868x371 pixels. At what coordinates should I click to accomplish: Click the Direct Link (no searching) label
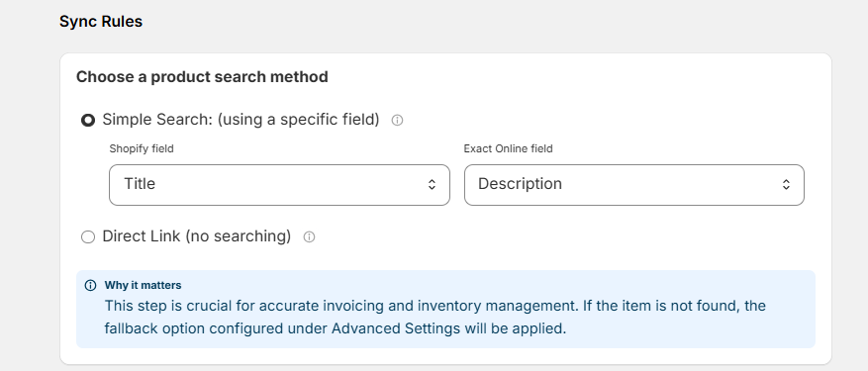[197, 236]
